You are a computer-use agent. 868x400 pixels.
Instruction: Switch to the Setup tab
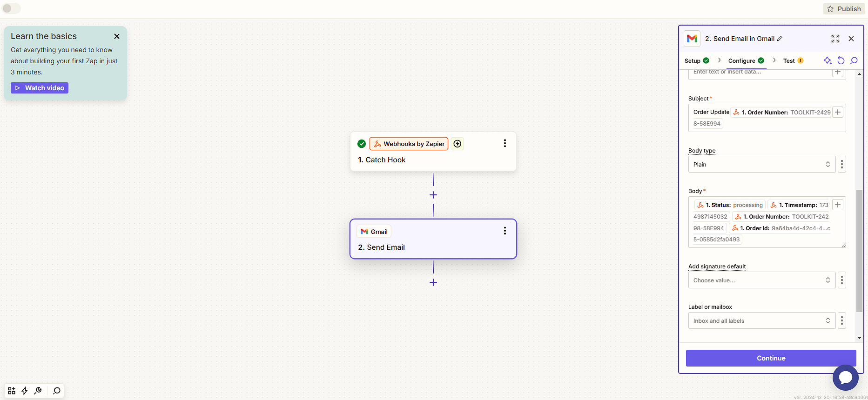click(x=697, y=60)
